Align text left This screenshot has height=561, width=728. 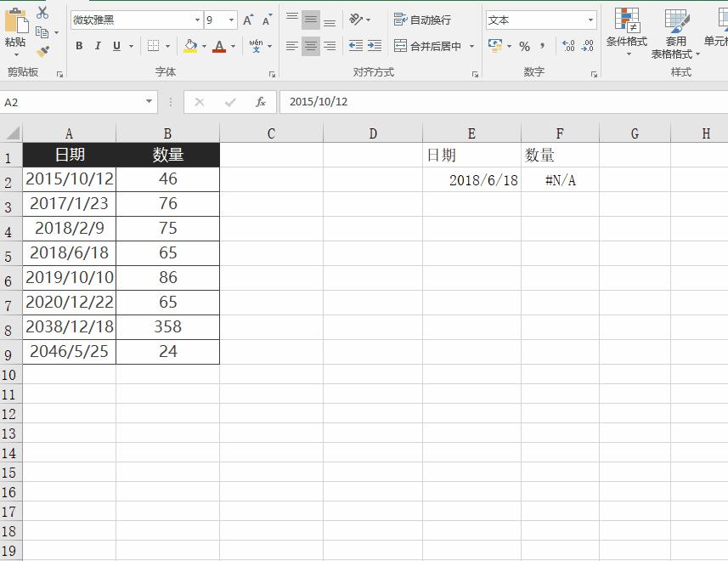[x=292, y=46]
